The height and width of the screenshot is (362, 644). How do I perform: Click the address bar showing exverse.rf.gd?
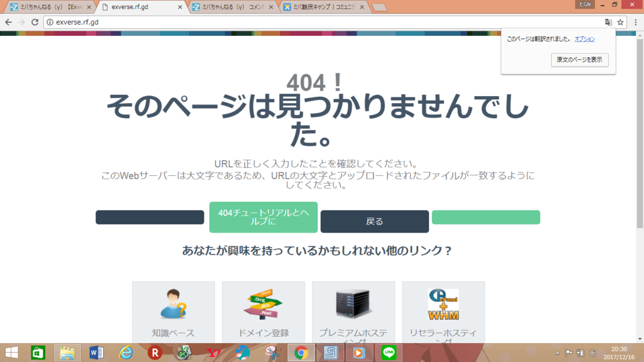(x=325, y=22)
